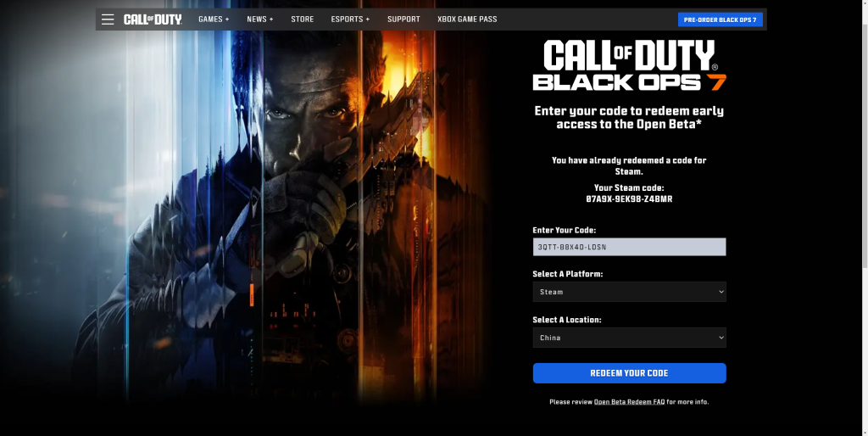Open the platform dropdown showing Steam
Image resolution: width=868 pixels, height=436 pixels.
point(629,292)
